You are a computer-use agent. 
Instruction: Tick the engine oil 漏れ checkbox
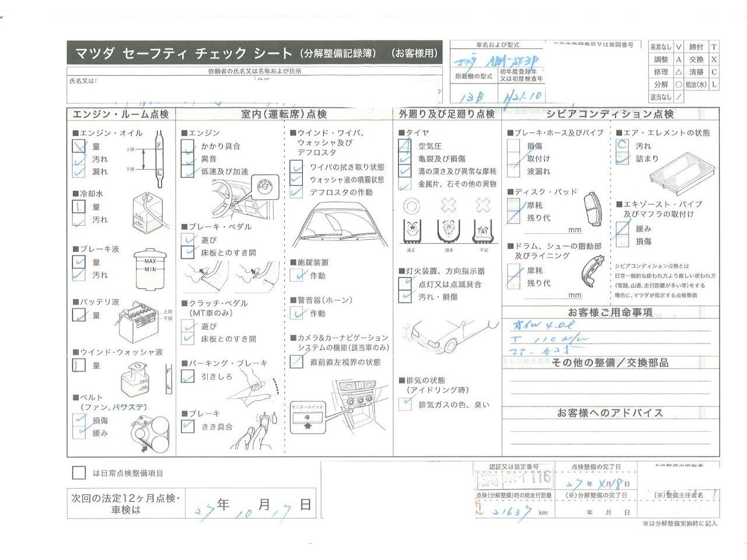coord(79,171)
